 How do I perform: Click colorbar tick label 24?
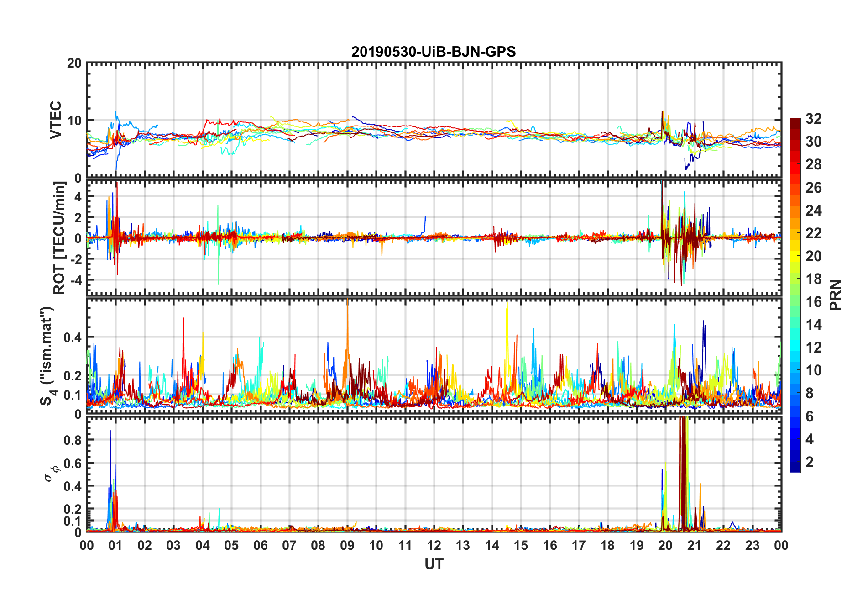coord(814,211)
